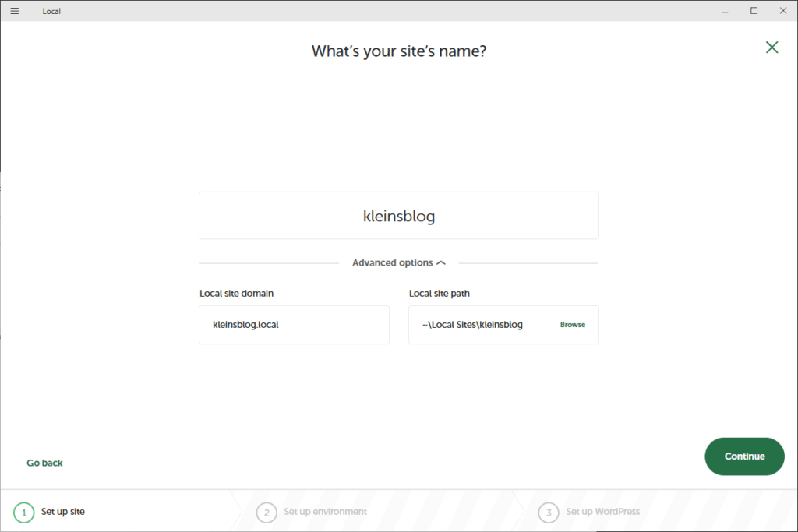Click the Local title in the title bar
Viewport: 798px width, 532px height.
coord(51,12)
